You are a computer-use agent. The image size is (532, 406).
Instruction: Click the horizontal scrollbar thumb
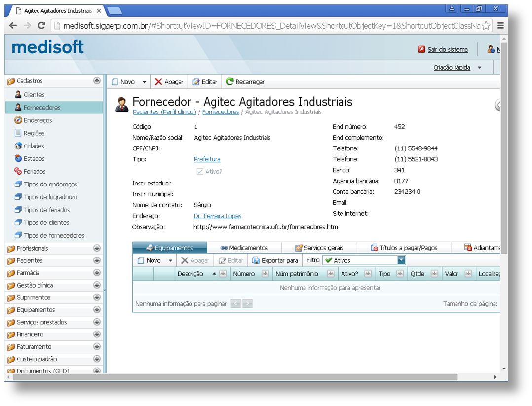click(x=235, y=377)
